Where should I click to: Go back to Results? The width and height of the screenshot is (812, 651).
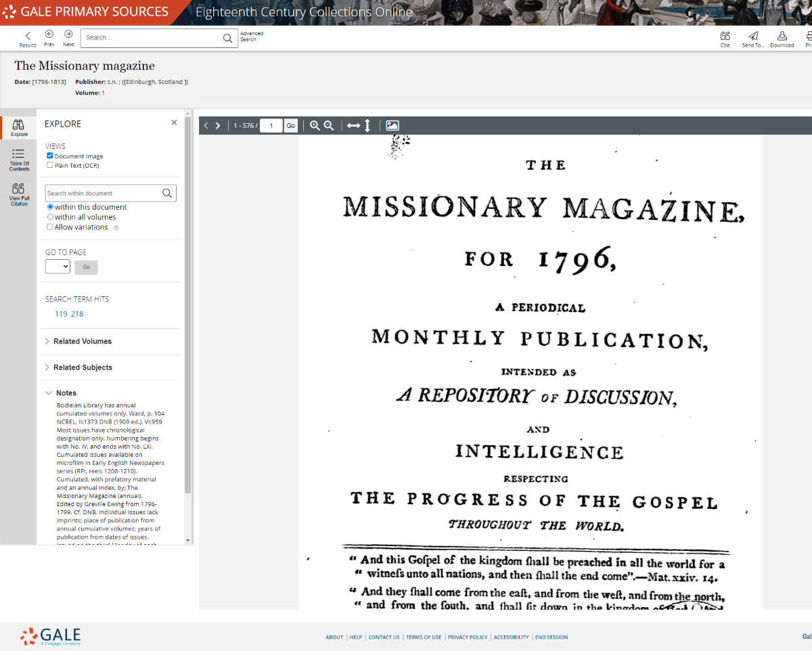28,39
